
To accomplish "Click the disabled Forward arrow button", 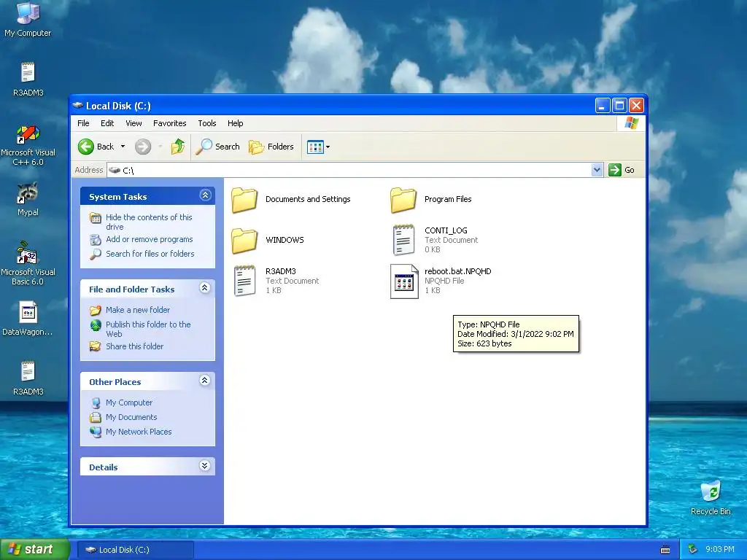I will point(143,146).
